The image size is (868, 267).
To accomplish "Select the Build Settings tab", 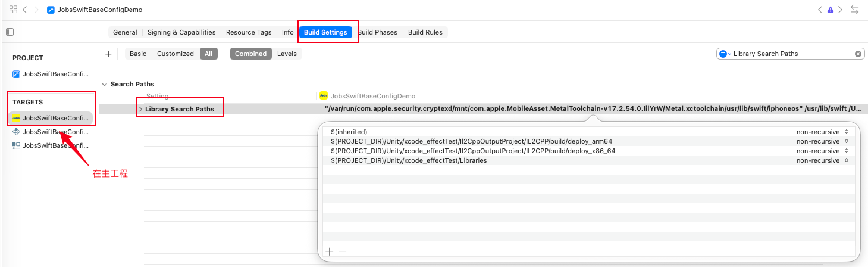I will [x=325, y=32].
